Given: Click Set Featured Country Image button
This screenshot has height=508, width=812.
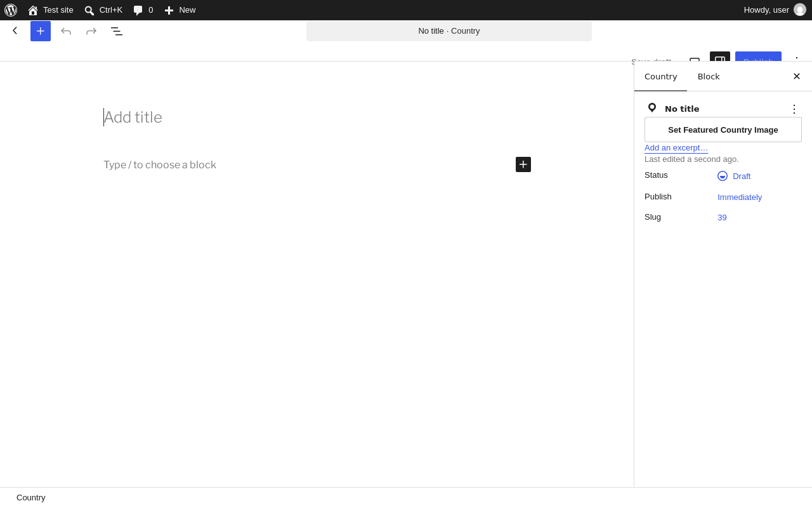Looking at the screenshot, I should (x=723, y=130).
